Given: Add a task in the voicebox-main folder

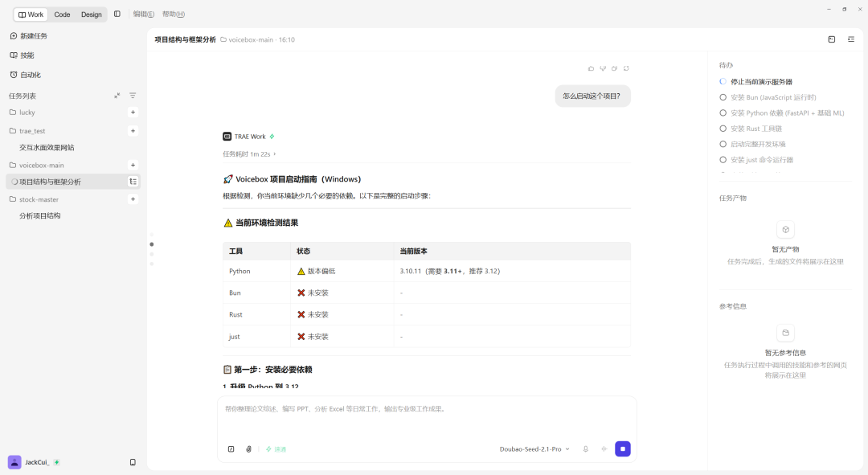Looking at the screenshot, I should tap(133, 165).
